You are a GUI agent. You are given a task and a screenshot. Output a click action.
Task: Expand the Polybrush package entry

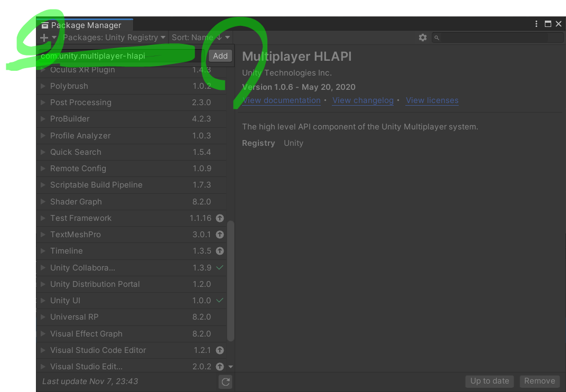click(43, 86)
